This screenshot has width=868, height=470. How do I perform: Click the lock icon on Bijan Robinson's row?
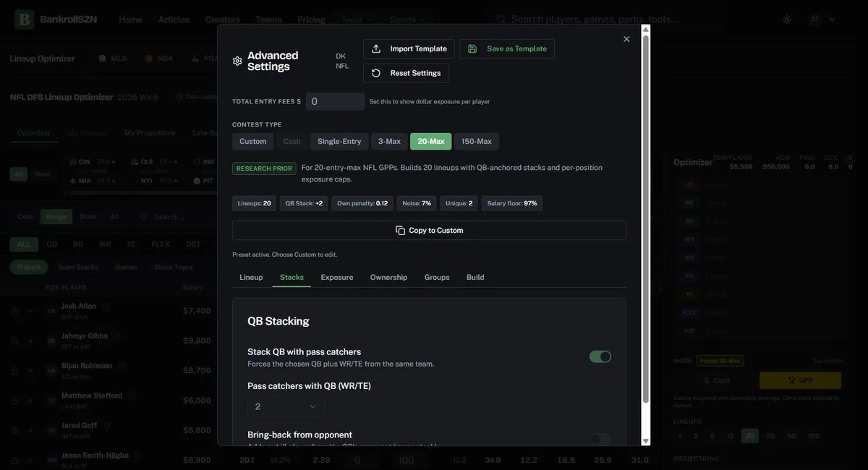coord(14,370)
